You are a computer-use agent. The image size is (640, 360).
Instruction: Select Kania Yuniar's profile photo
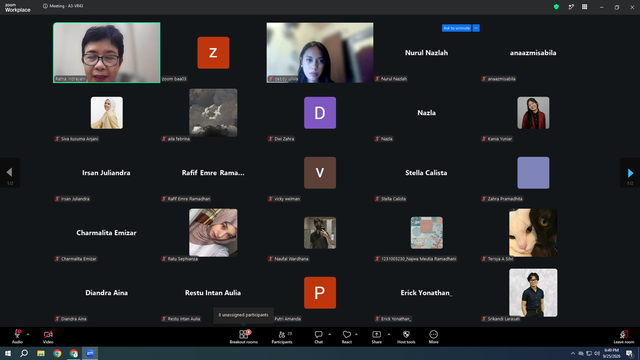coord(533,113)
